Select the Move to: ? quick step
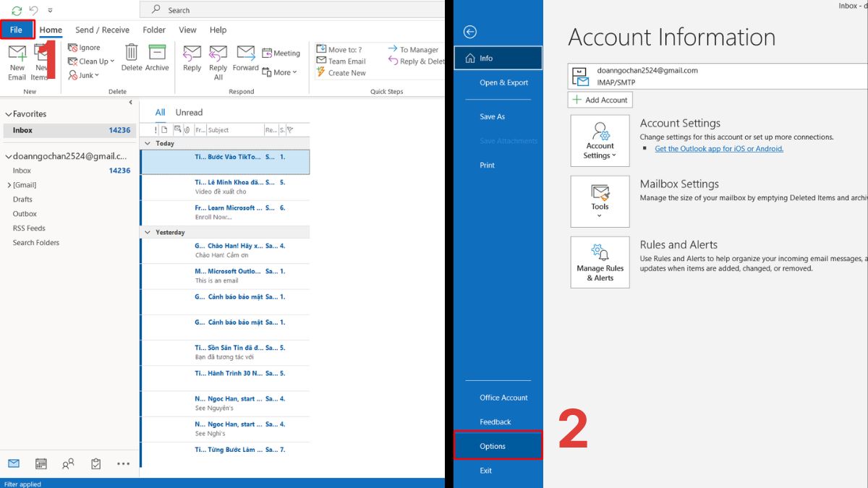The width and height of the screenshot is (868, 488). (x=339, y=50)
